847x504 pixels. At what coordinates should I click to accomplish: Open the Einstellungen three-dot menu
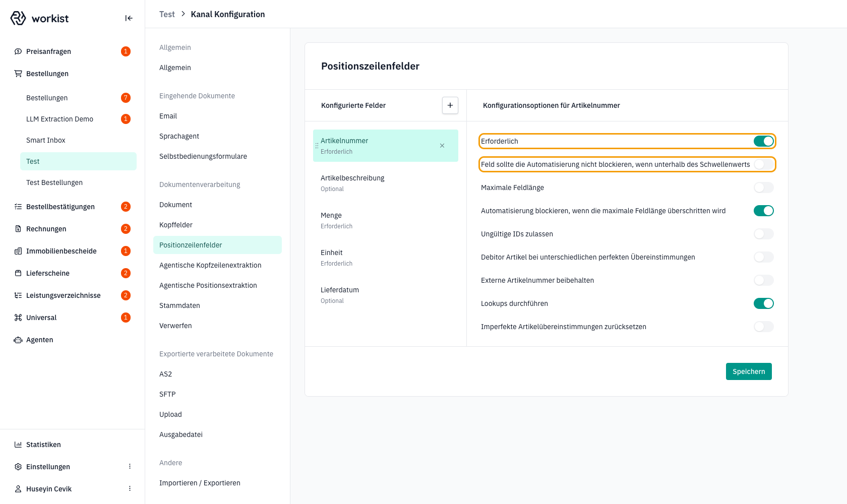130,467
